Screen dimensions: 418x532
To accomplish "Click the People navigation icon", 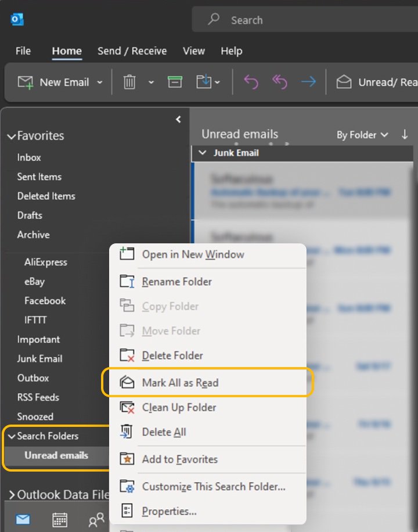I will tap(96, 520).
